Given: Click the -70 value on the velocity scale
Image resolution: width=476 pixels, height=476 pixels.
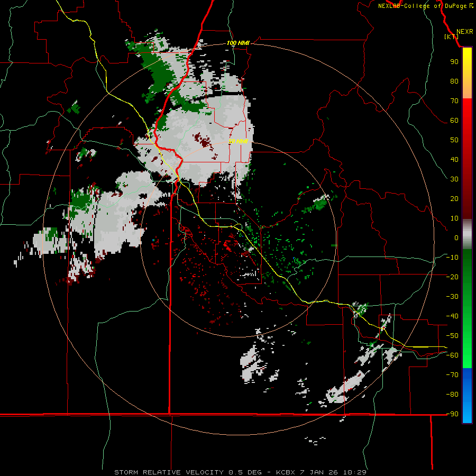Looking at the screenshot, I should pyautogui.click(x=452, y=375).
